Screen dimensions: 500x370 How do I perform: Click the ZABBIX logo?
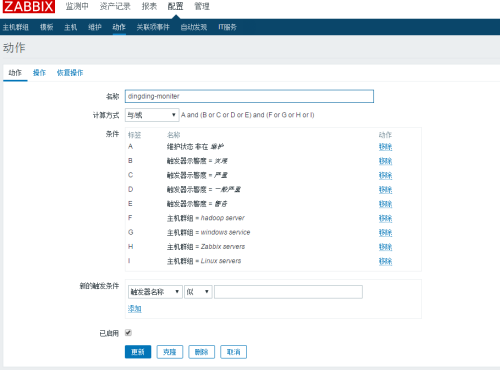pos(29,6)
